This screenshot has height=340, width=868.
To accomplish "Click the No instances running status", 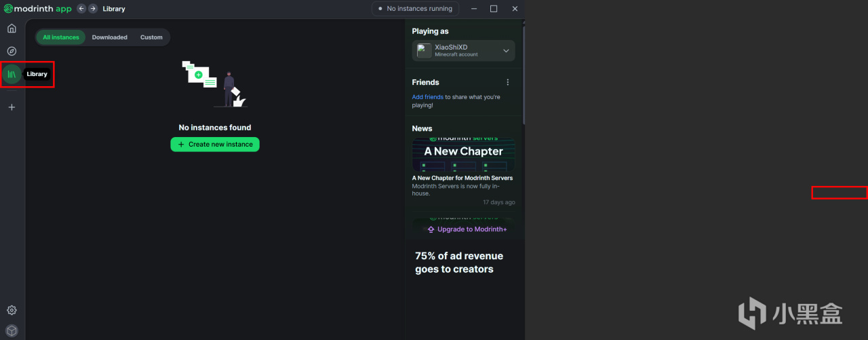I will tap(415, 9).
